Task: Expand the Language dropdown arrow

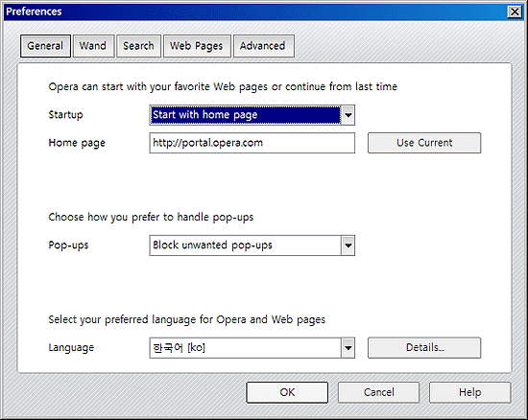Action: [x=348, y=348]
